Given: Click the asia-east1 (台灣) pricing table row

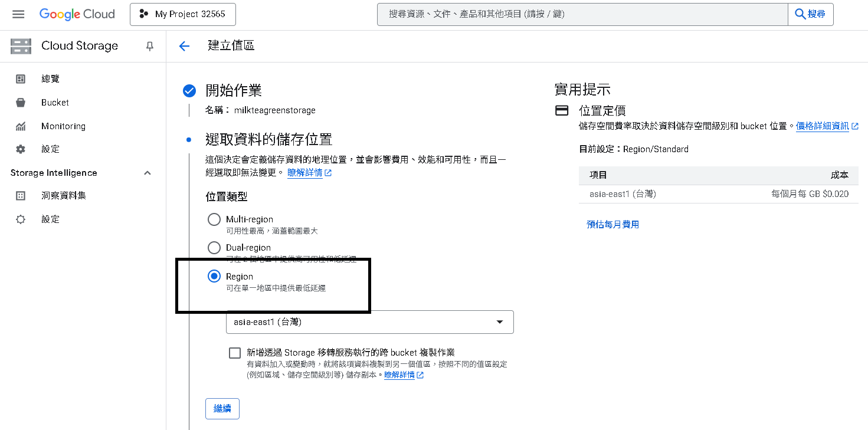Looking at the screenshot, I should 719,194.
